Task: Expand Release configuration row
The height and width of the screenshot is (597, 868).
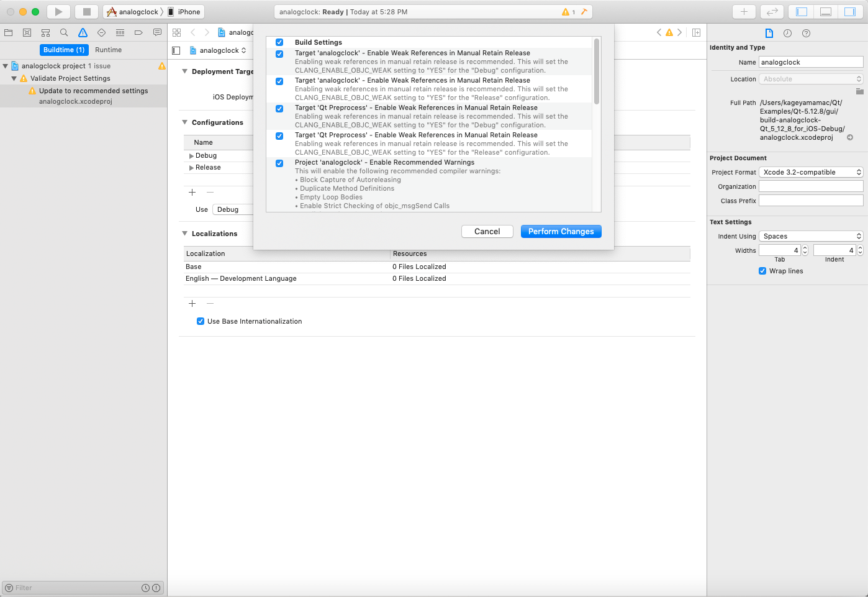Action: pyautogui.click(x=191, y=168)
